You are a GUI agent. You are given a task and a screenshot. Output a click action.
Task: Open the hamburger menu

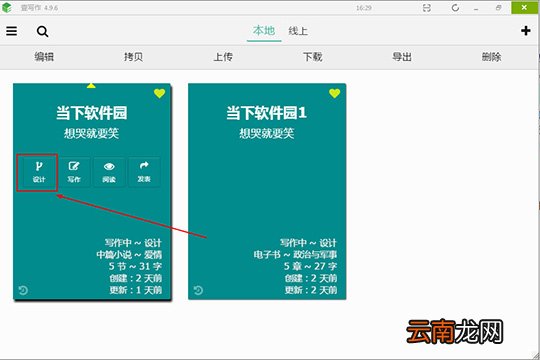point(11,31)
